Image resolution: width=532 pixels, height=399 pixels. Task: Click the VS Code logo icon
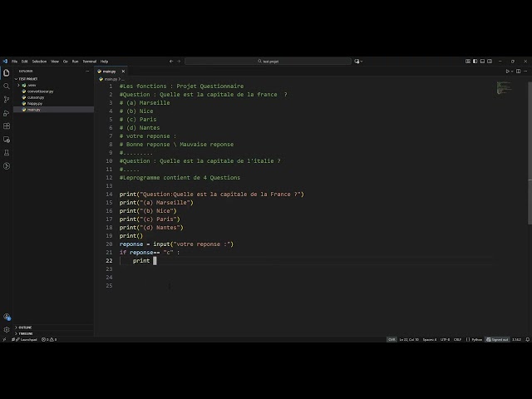tap(5, 62)
